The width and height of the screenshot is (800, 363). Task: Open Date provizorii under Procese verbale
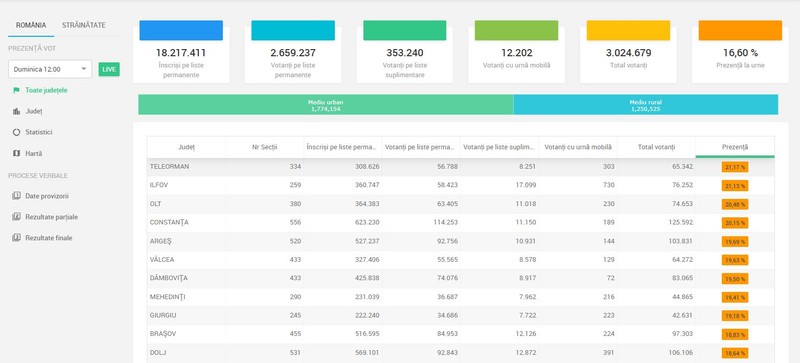tap(47, 196)
